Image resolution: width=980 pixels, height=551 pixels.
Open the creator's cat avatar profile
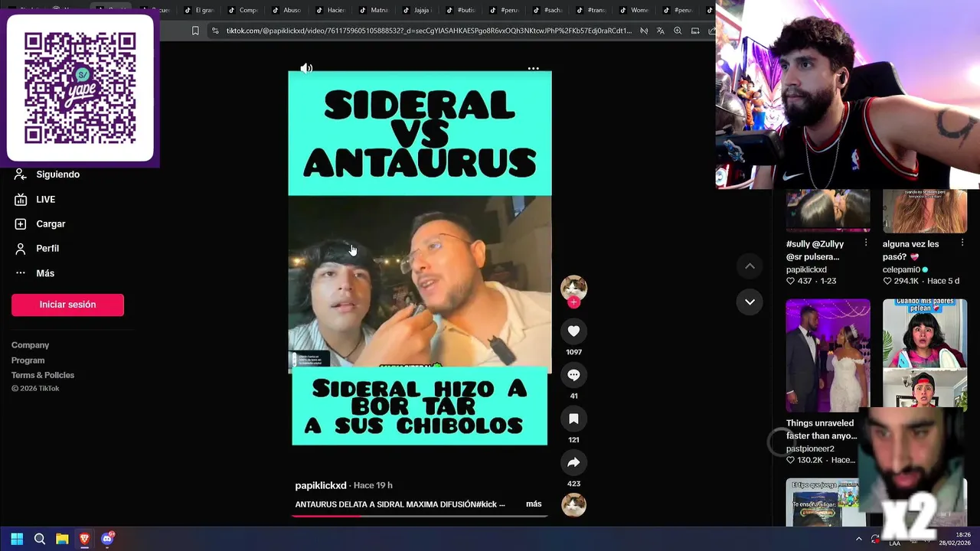(x=573, y=287)
